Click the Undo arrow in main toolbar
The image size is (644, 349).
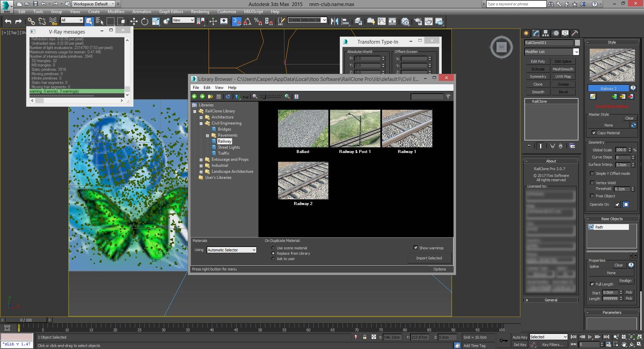pyautogui.click(x=8, y=21)
